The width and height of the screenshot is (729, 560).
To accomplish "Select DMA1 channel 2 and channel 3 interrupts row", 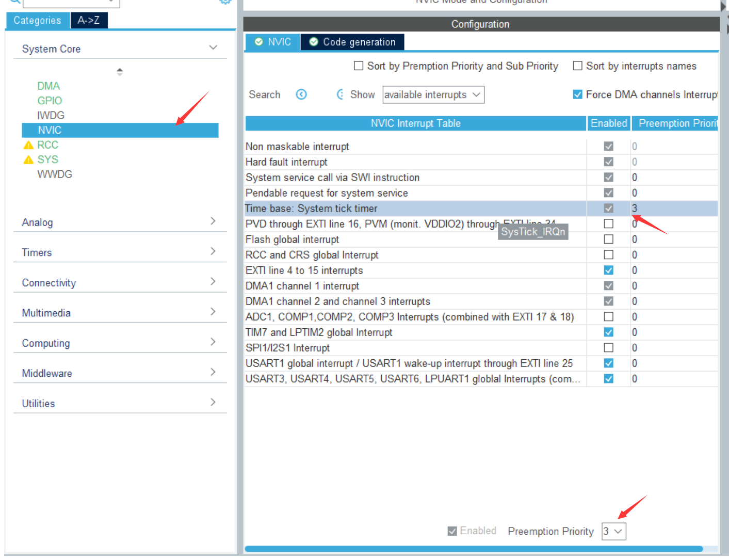I will [x=481, y=301].
